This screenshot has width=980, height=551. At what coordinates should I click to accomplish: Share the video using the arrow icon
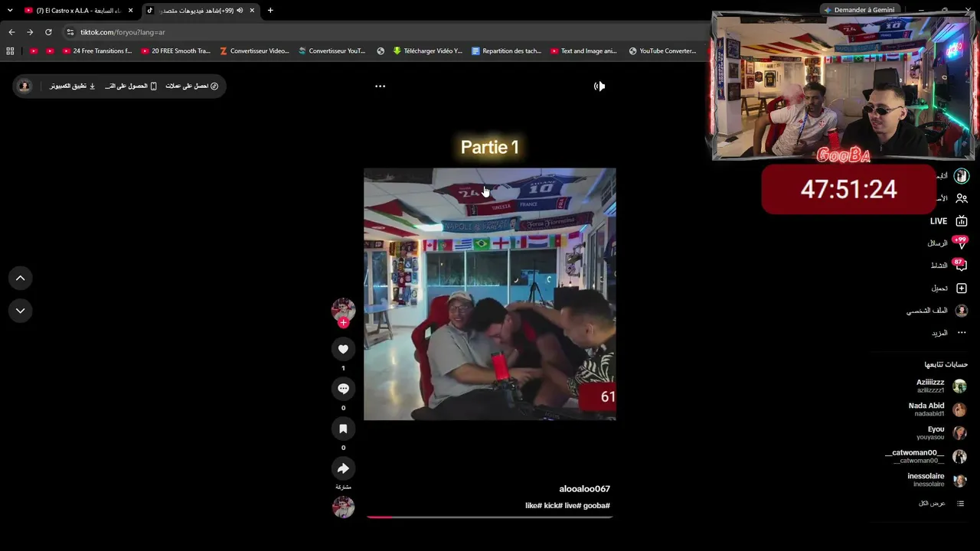tap(343, 468)
